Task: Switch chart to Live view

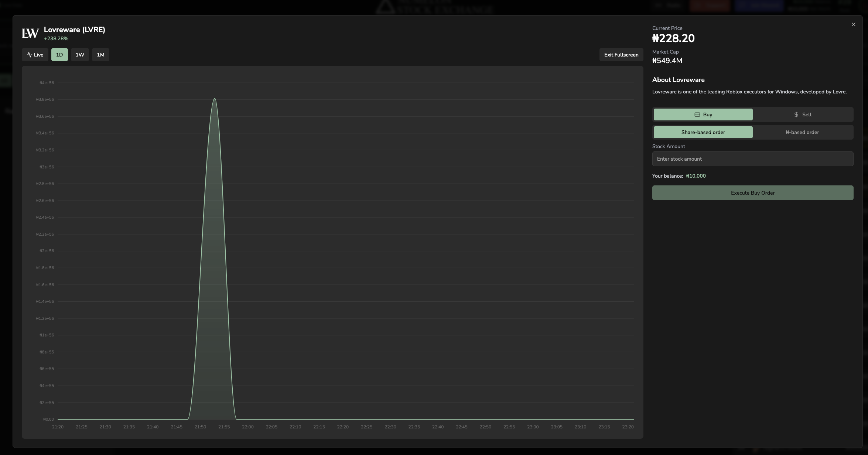Action: point(35,55)
